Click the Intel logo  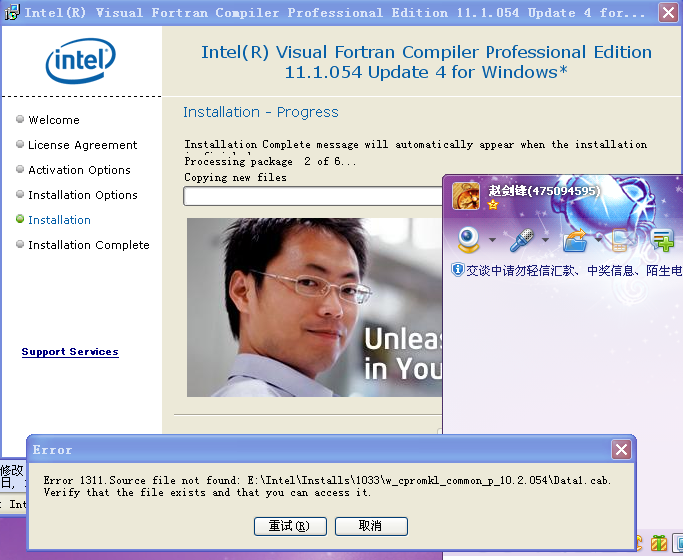[81, 61]
